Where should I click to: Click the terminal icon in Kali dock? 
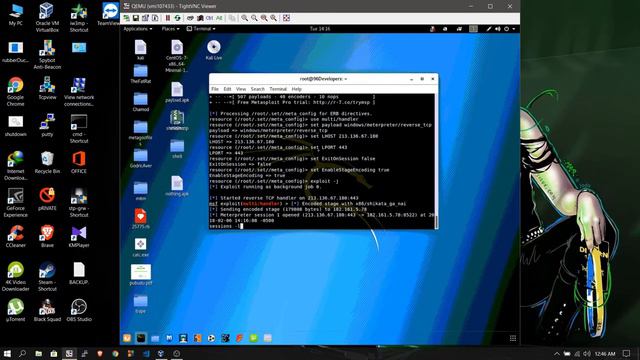click(141, 338)
